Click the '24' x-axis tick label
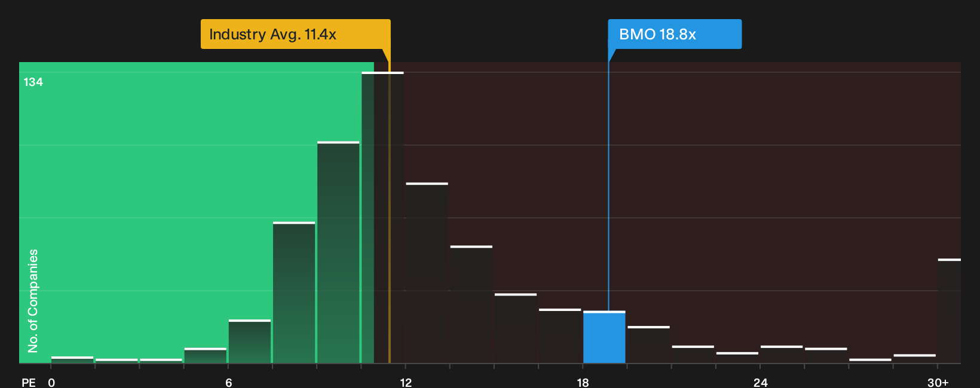 pos(760,382)
